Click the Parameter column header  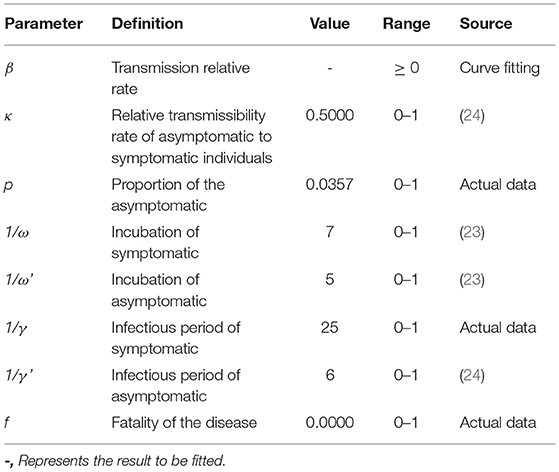coord(43,24)
